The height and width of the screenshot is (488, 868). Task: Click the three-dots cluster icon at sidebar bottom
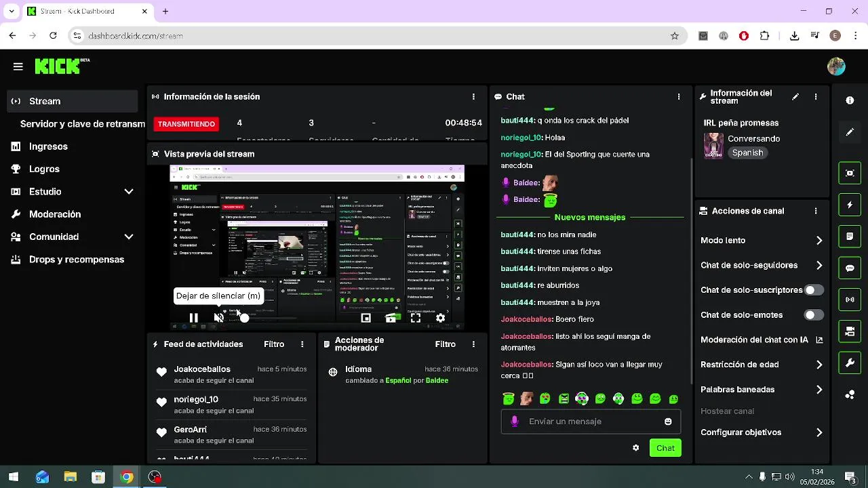[x=850, y=394]
